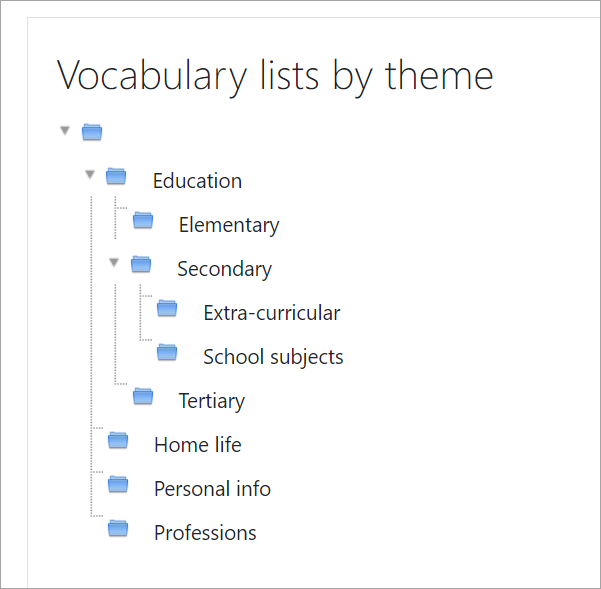Click the Vocabulary lists by theme heading
This screenshot has width=601, height=589.
click(275, 76)
